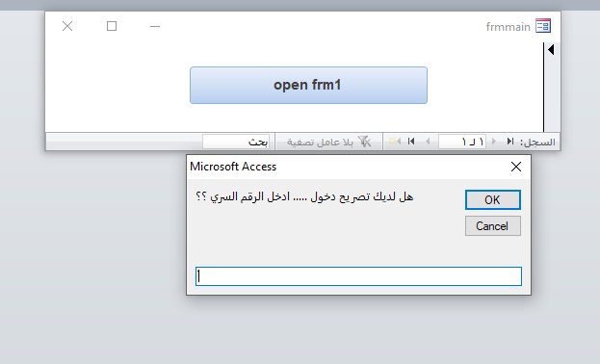Click the current record number box

tap(462, 142)
